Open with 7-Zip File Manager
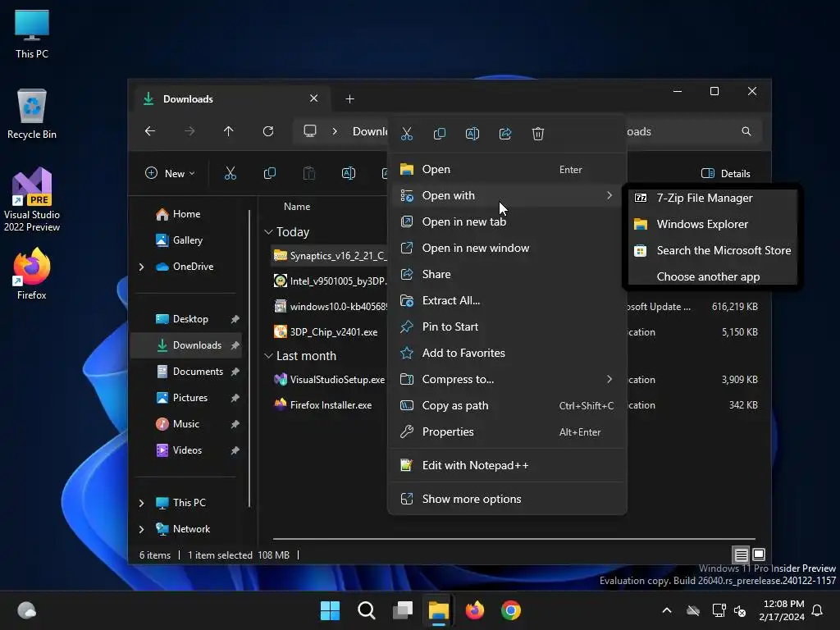Screen dimensions: 840x630 712,199
